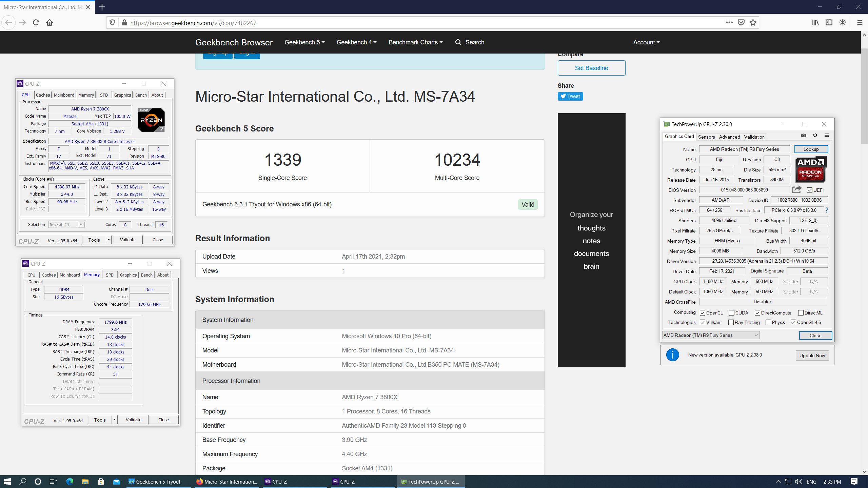Switch to the Advanced tab in GPU-Z
The height and width of the screenshot is (488, 868).
click(x=729, y=137)
